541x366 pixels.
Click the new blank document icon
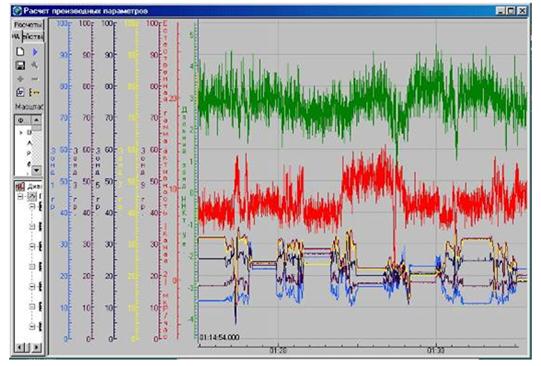coord(20,52)
